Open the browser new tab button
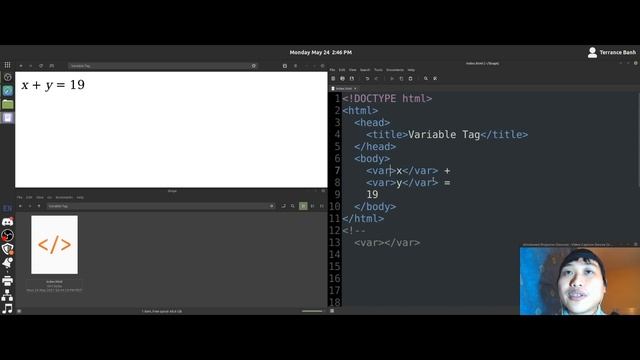This screenshot has height=360, width=640. pos(285,66)
